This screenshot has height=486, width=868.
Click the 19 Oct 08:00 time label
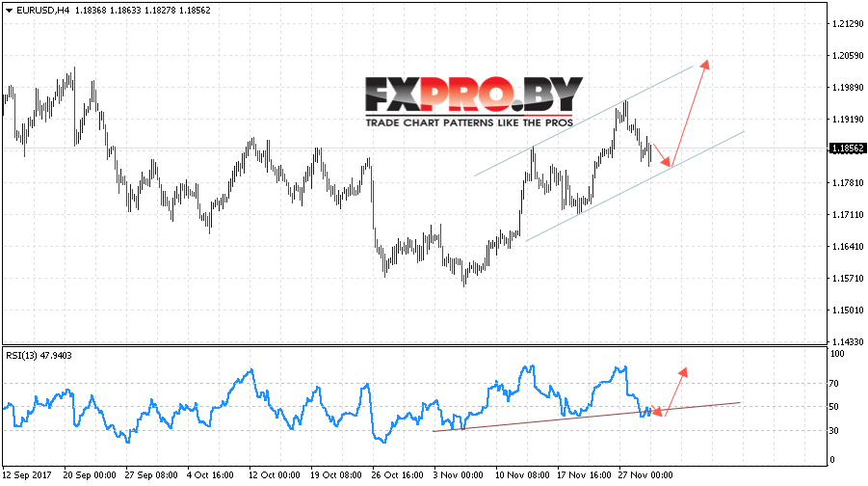336,475
